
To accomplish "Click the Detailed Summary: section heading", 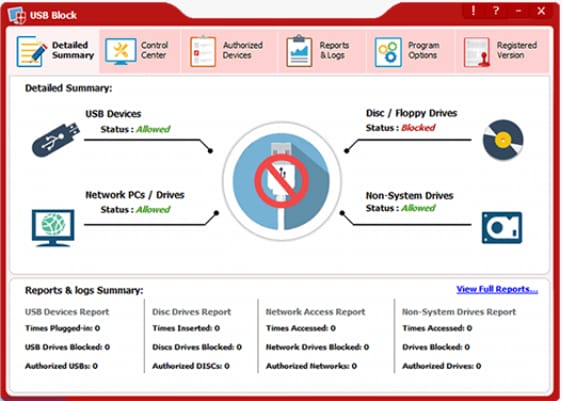I will pyautogui.click(x=68, y=88).
